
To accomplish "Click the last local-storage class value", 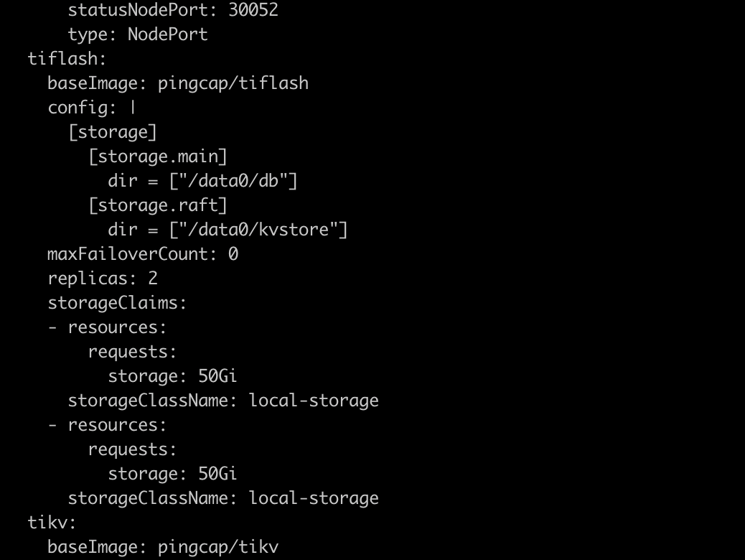I will pos(314,498).
